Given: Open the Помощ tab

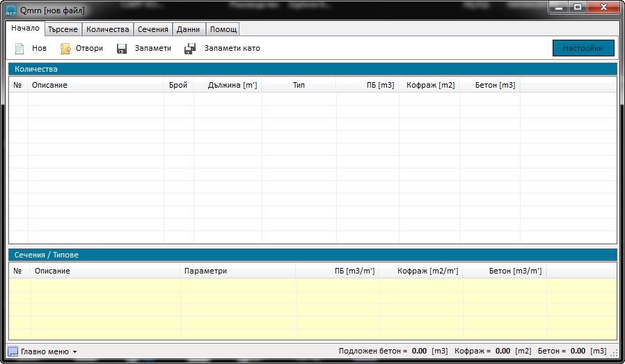Looking at the screenshot, I should 223,29.
